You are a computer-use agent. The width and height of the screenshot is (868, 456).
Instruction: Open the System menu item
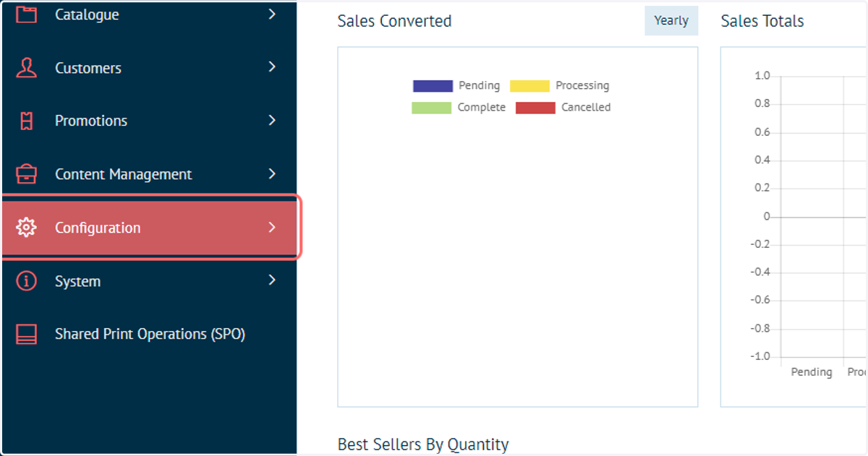tap(148, 281)
